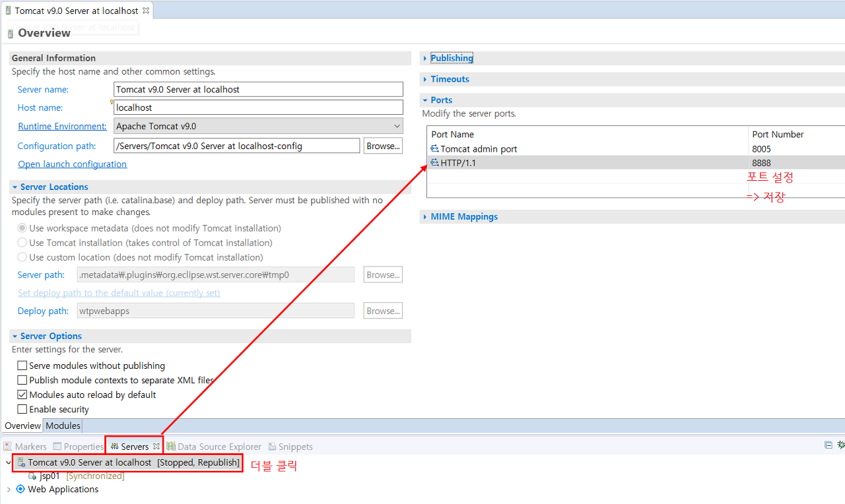Switch to the Overview tab
The image size is (845, 504).
22,425
